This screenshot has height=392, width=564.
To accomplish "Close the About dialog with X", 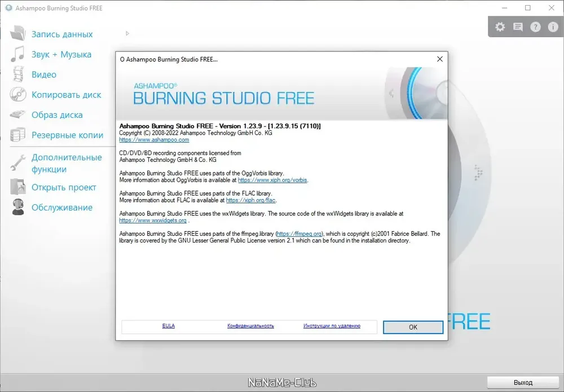I will point(439,59).
